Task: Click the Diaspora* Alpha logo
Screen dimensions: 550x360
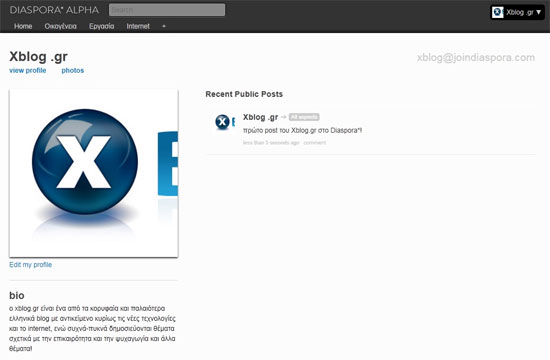Action: click(54, 10)
